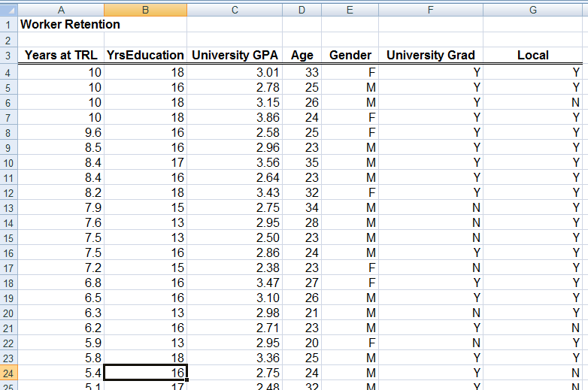Image resolution: width=588 pixels, height=390 pixels.
Task: Select the Age cell 27
Action: click(302, 283)
